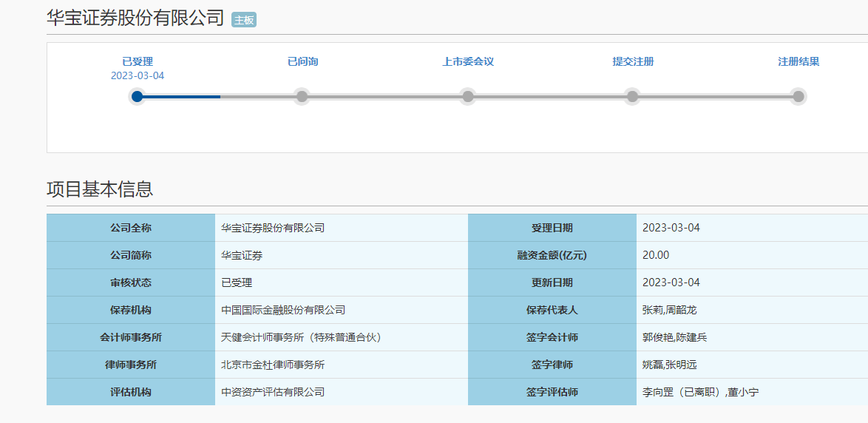
Task: Select the 北京市金杜律师事务所 cell
Action: (x=273, y=365)
